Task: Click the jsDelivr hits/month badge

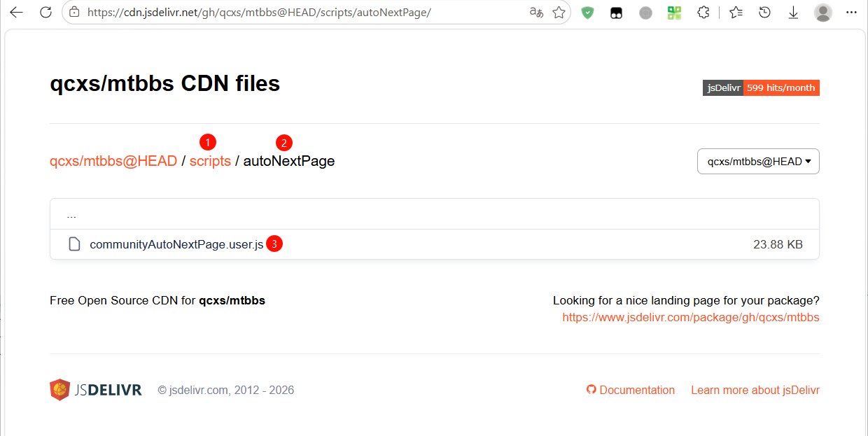Action: click(761, 87)
